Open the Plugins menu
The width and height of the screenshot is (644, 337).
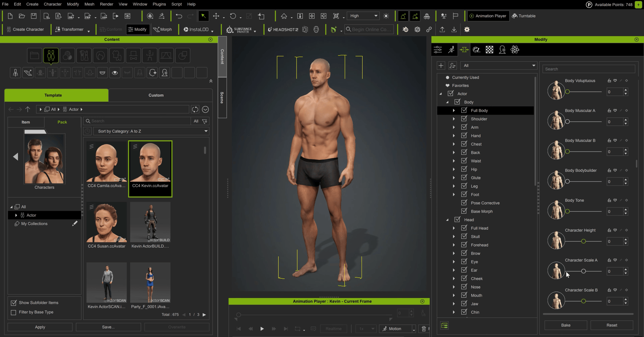(x=159, y=4)
